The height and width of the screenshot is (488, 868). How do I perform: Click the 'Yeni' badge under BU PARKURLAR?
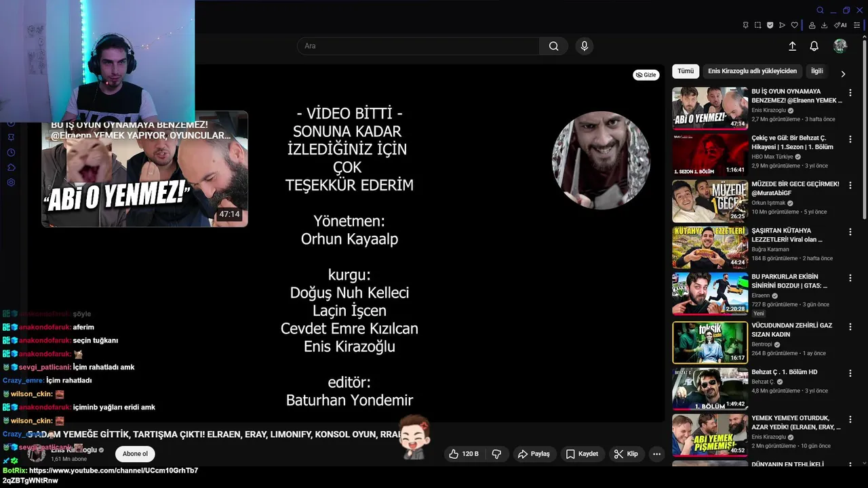(x=759, y=314)
